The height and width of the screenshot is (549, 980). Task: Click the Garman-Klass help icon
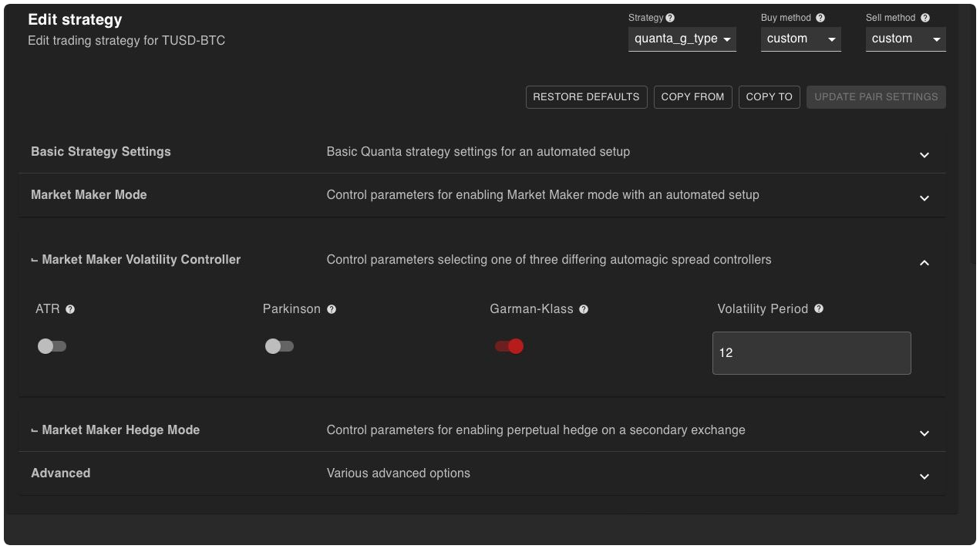point(584,309)
